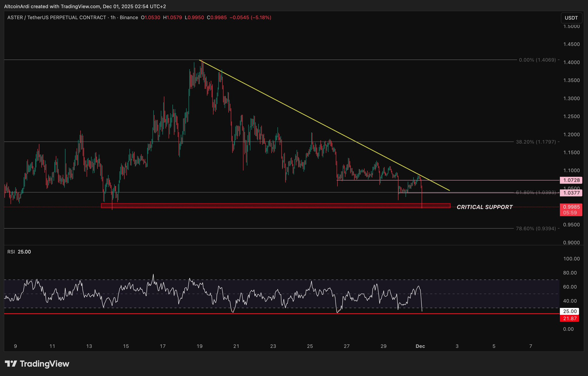Click the 1.0377 pink price label
Viewport: 588px width, 376px height.
click(x=571, y=193)
